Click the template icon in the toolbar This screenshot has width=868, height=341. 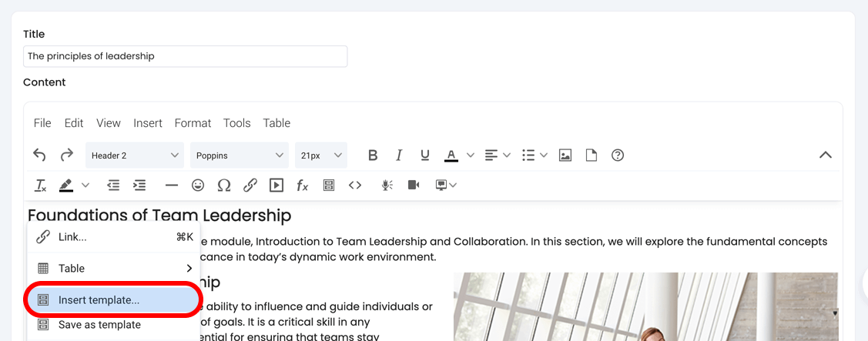pyautogui.click(x=329, y=186)
